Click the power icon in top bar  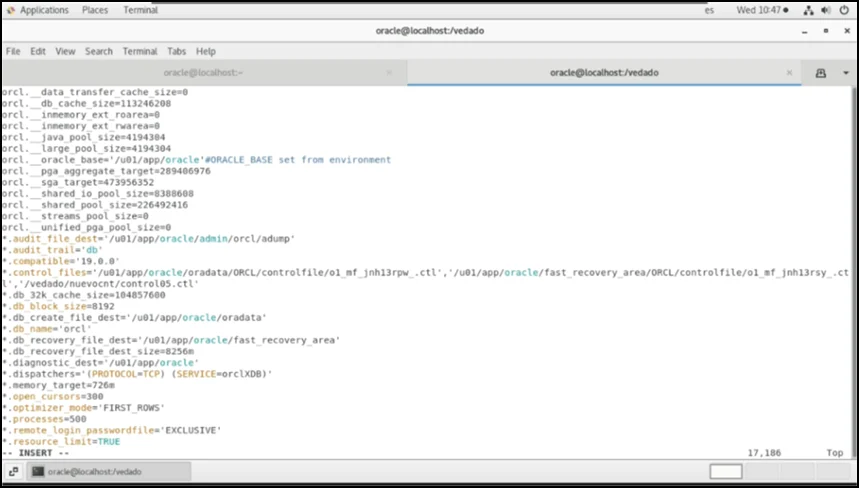[844, 10]
